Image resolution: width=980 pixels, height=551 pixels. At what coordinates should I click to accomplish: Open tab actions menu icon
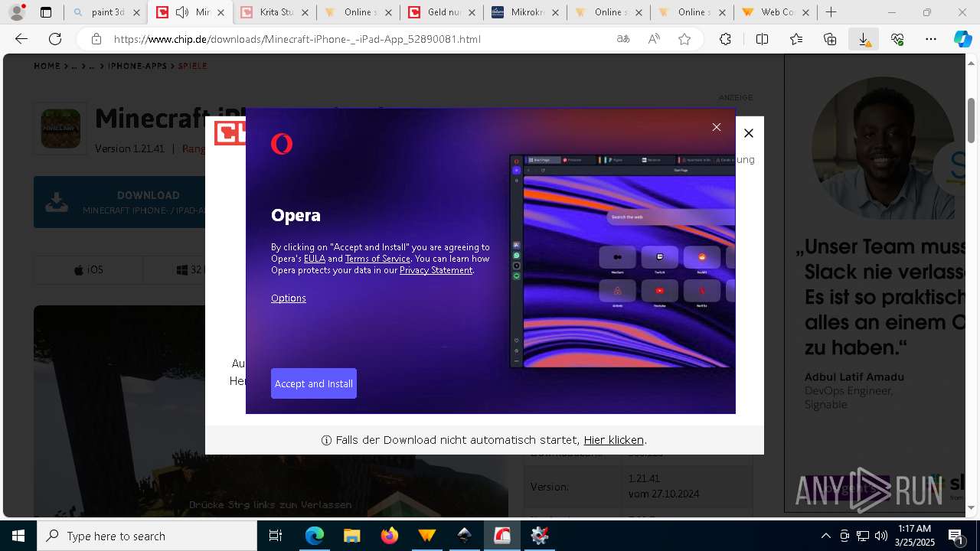point(46,12)
